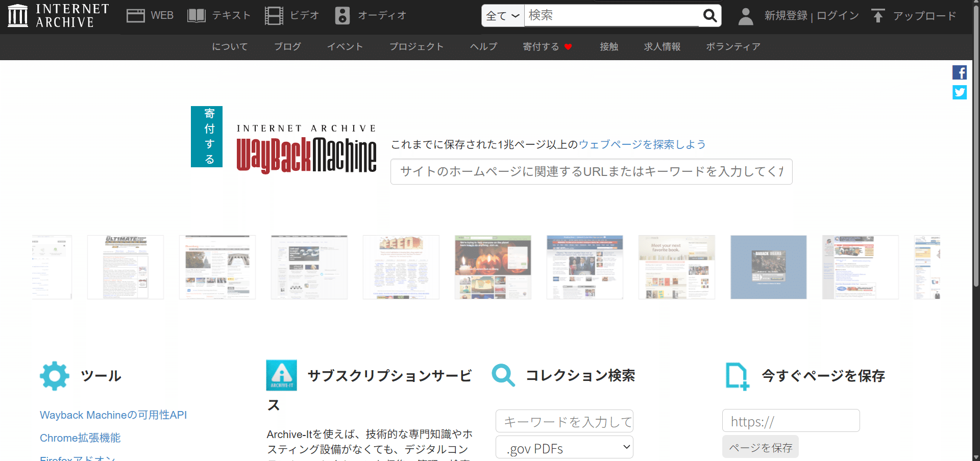The width and height of the screenshot is (980, 461).
Task: Open ヘルプ menu item
Action: (483, 47)
